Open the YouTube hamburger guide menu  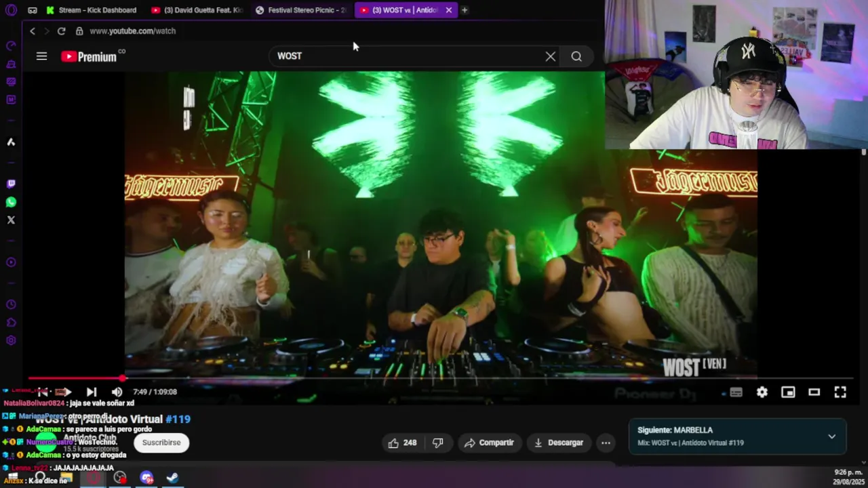(x=41, y=56)
